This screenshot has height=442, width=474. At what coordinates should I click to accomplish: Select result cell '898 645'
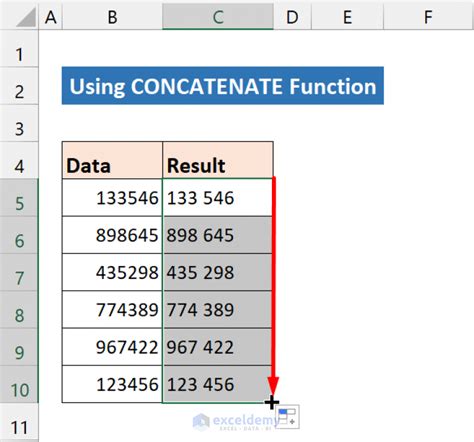point(218,235)
